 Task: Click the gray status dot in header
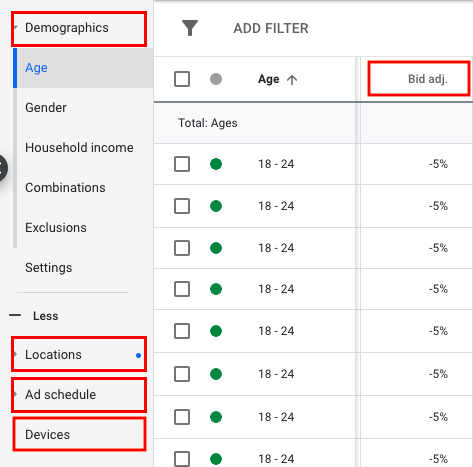(216, 79)
